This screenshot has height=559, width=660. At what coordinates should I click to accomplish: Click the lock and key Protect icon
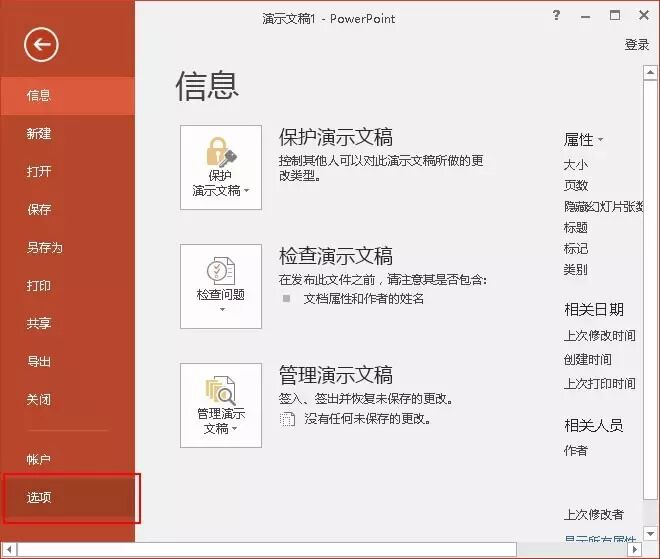click(221, 152)
